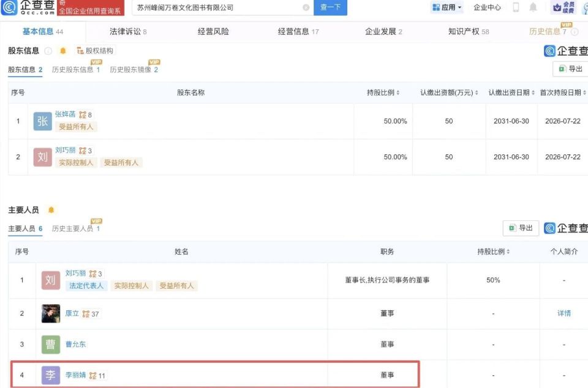The width and height of the screenshot is (588, 388).
Task: Switch to 法律诉讼 tab
Action: coord(128,31)
